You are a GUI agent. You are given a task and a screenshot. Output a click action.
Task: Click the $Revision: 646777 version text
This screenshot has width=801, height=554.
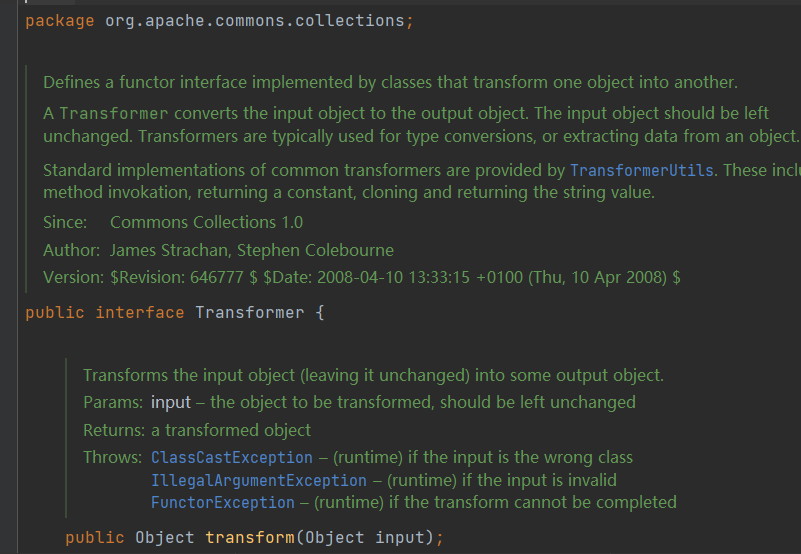(184, 277)
